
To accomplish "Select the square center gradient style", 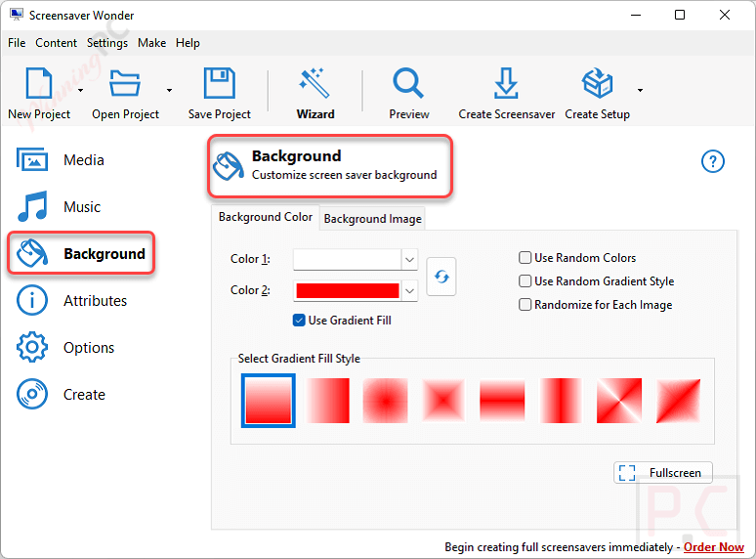I will click(443, 401).
